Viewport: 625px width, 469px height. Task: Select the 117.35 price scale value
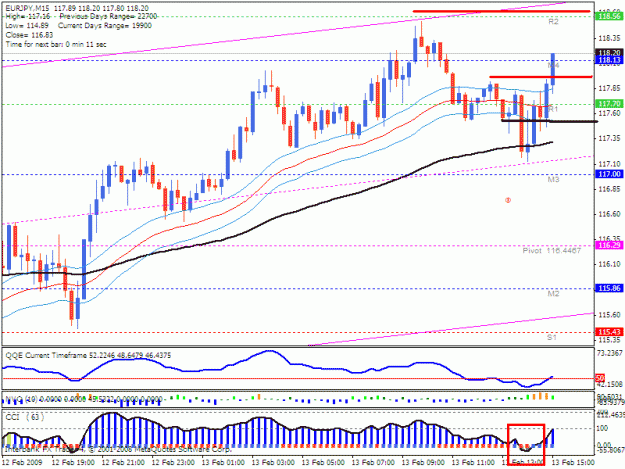pos(609,139)
